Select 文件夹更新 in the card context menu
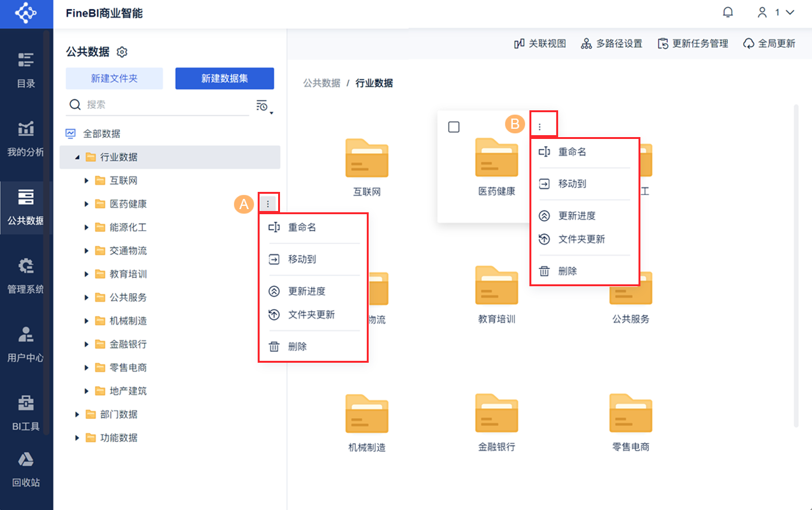 (x=584, y=239)
